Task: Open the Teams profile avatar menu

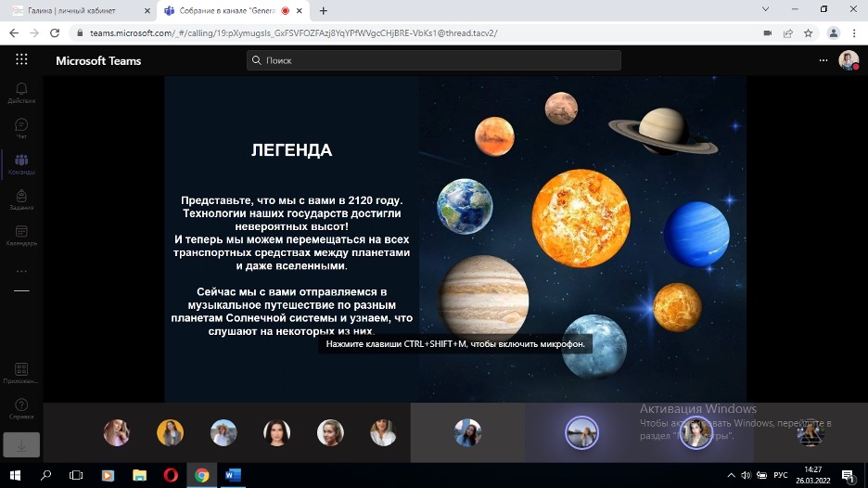Action: click(848, 60)
